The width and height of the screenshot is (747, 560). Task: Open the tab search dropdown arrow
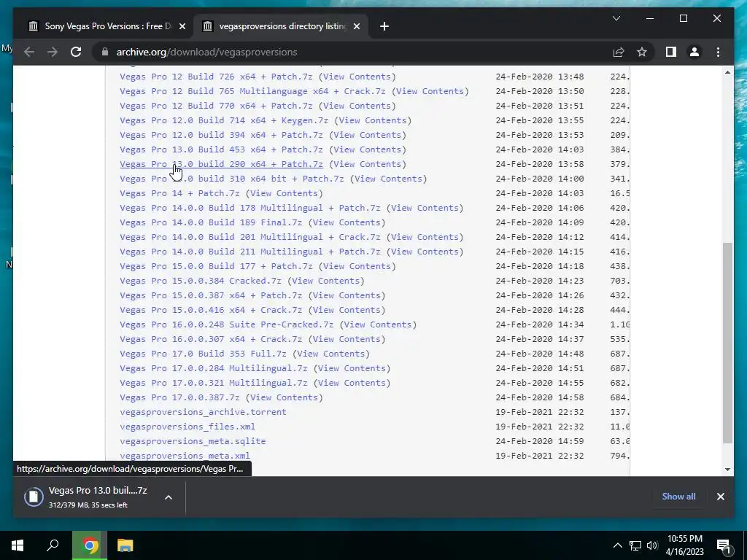(616, 18)
